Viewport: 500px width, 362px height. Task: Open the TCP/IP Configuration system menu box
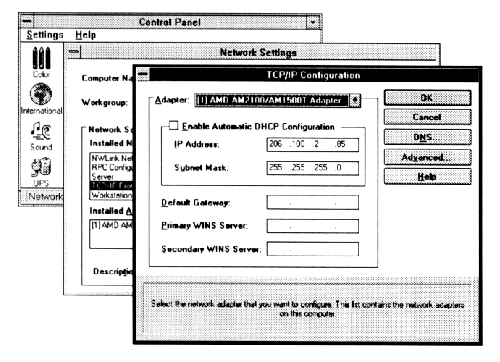(x=143, y=74)
